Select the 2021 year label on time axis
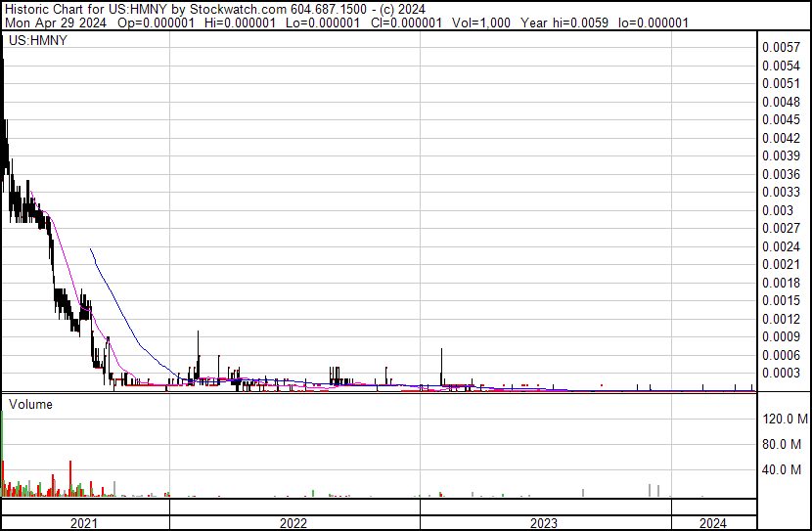The height and width of the screenshot is (531, 812). pos(85,523)
